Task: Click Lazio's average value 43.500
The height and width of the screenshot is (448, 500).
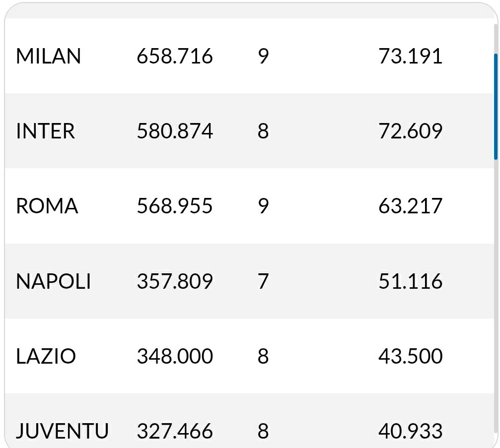Action: pos(410,356)
